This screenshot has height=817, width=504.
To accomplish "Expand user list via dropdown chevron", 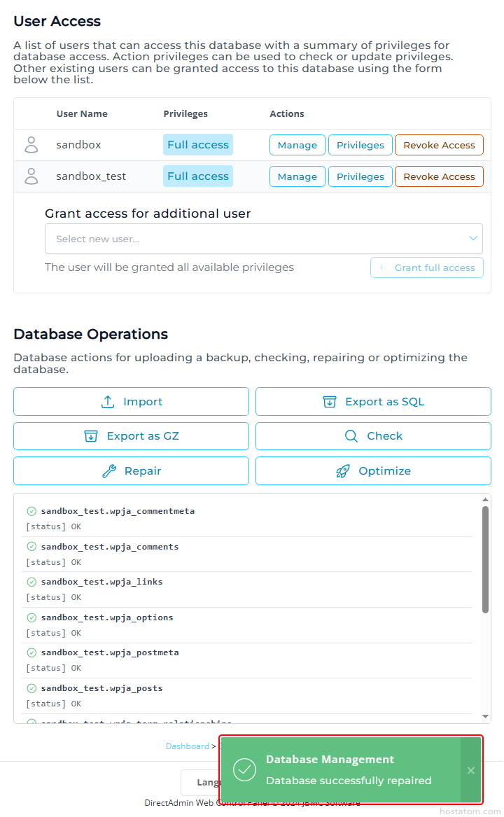I will [x=473, y=239].
